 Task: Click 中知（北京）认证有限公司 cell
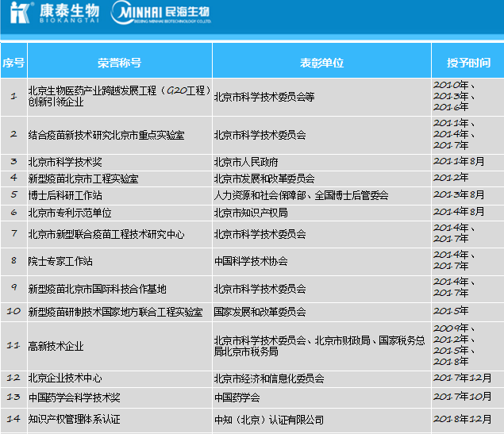click(269, 419)
